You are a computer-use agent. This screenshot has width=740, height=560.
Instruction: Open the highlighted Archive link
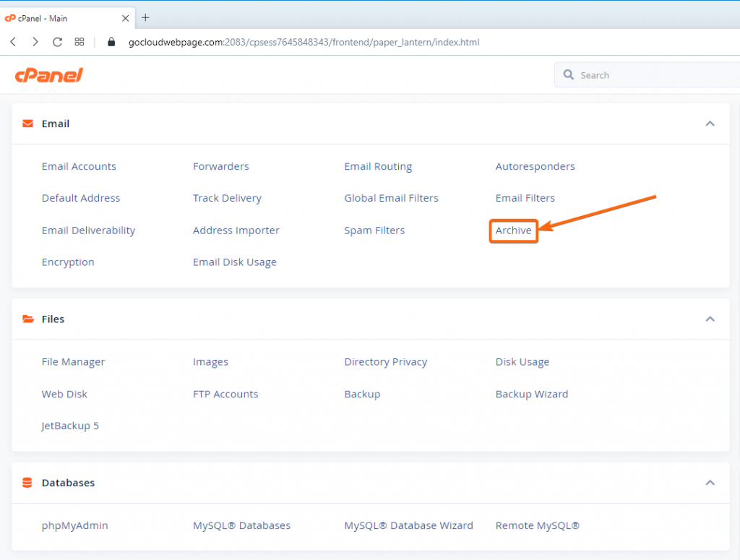click(x=513, y=230)
